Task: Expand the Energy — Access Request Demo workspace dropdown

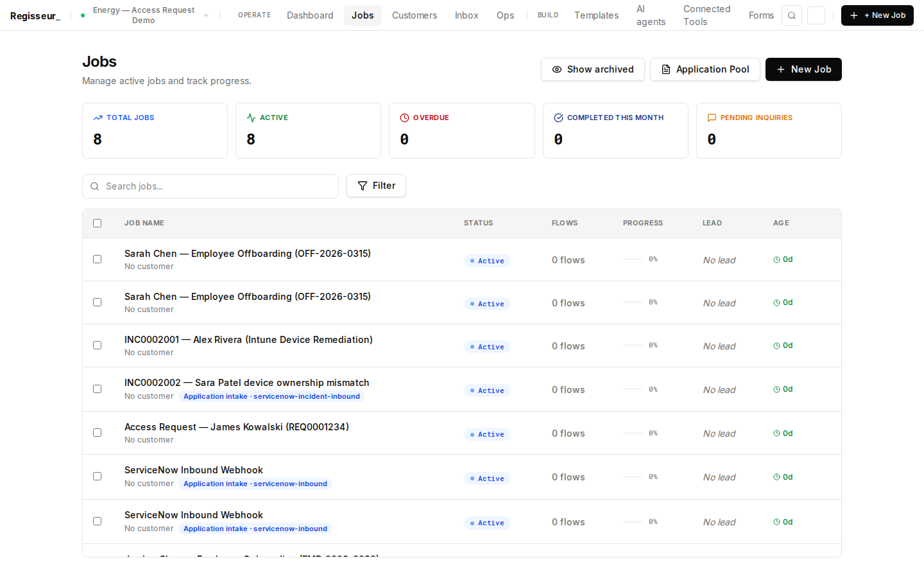Action: (x=144, y=15)
